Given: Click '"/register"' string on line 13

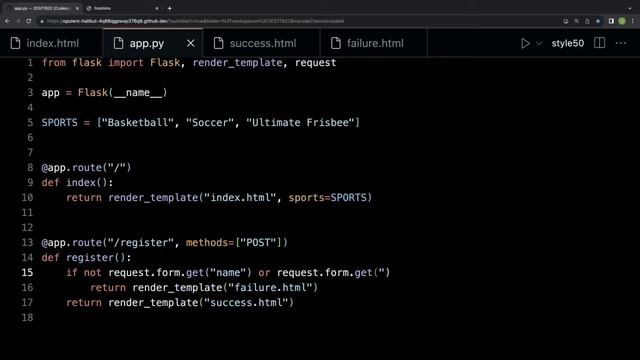Looking at the screenshot, I should (x=141, y=242).
